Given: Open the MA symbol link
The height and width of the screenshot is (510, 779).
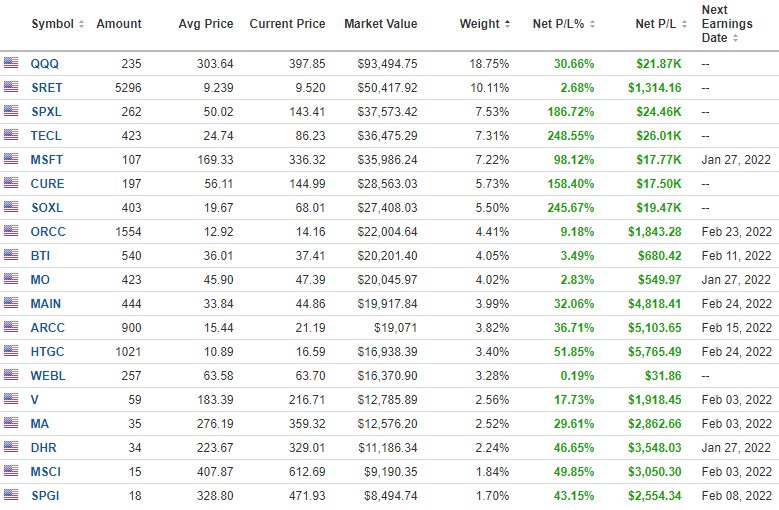Looking at the screenshot, I should point(40,424).
